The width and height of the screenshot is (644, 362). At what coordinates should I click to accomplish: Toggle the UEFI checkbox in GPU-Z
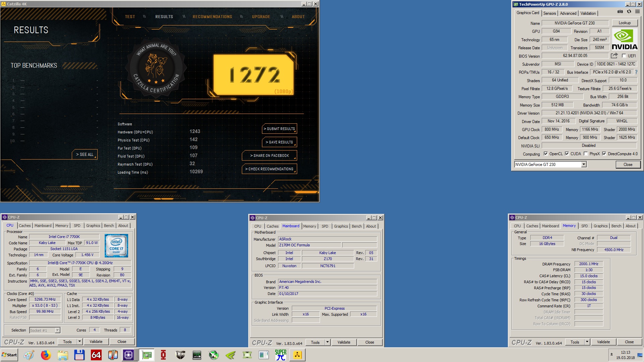pyautogui.click(x=624, y=56)
